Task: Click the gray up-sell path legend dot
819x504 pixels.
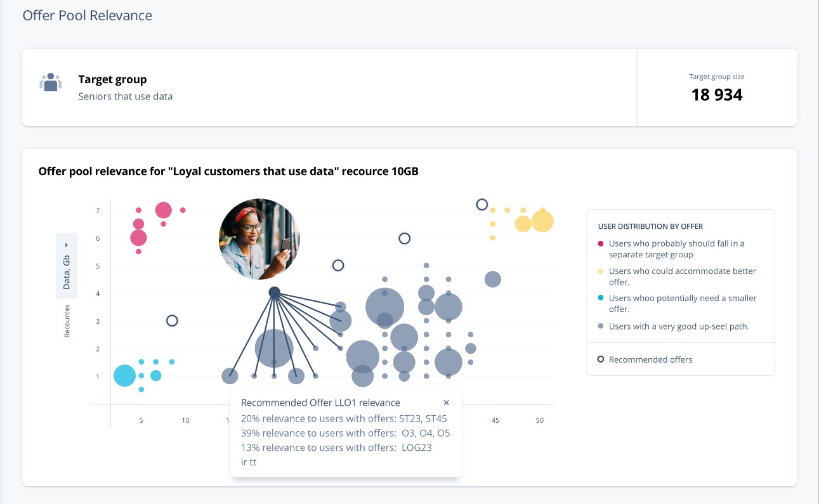Action: tap(601, 326)
